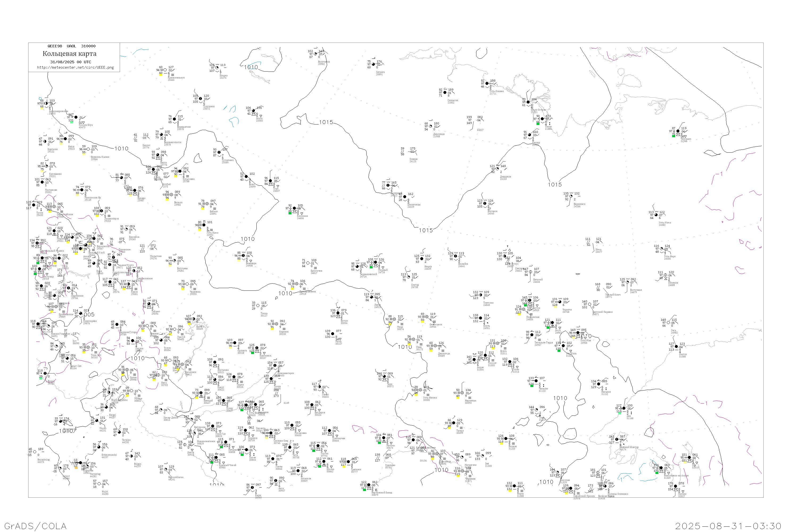Click the Кольцевая карта map title
The width and height of the screenshot is (798, 532).
pos(69,54)
